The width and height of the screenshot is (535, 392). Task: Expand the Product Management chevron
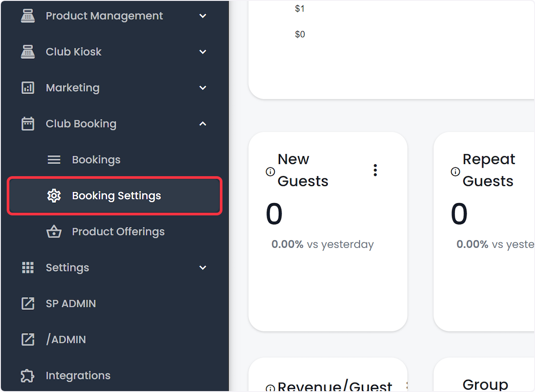(203, 16)
